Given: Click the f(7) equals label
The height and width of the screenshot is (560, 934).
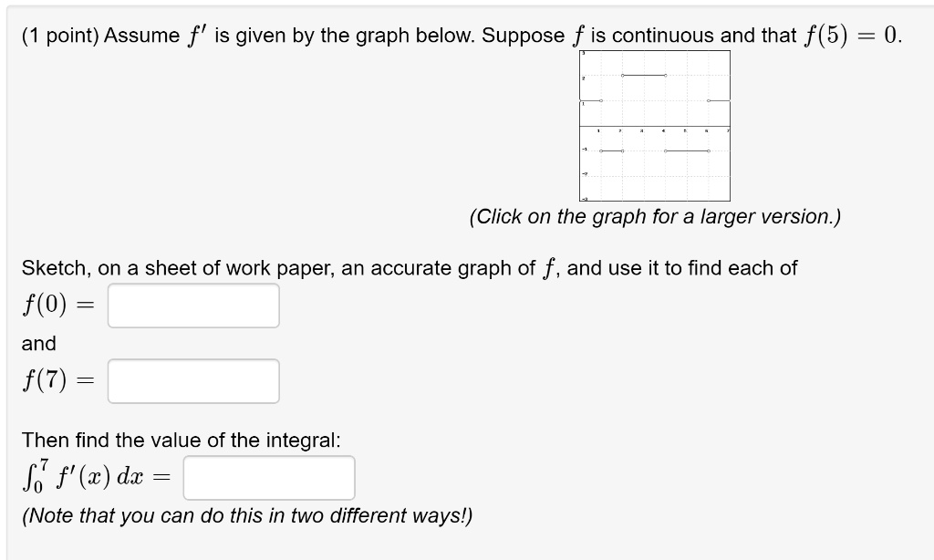Looking at the screenshot, I should click(x=55, y=379).
